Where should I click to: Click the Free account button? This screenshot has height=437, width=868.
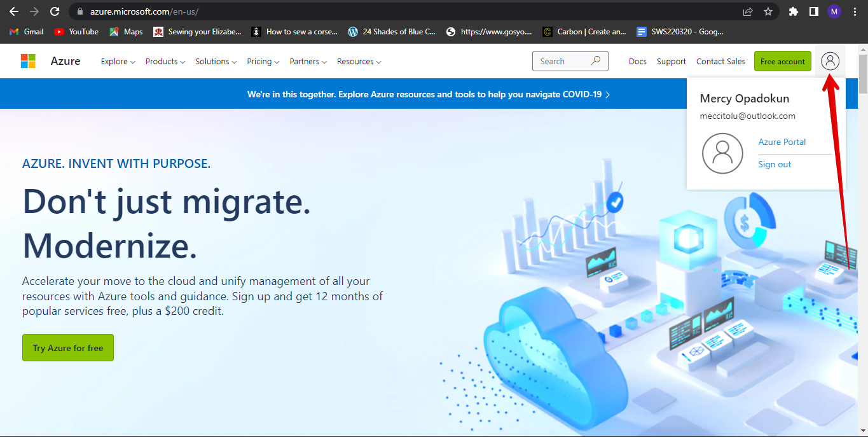(783, 61)
